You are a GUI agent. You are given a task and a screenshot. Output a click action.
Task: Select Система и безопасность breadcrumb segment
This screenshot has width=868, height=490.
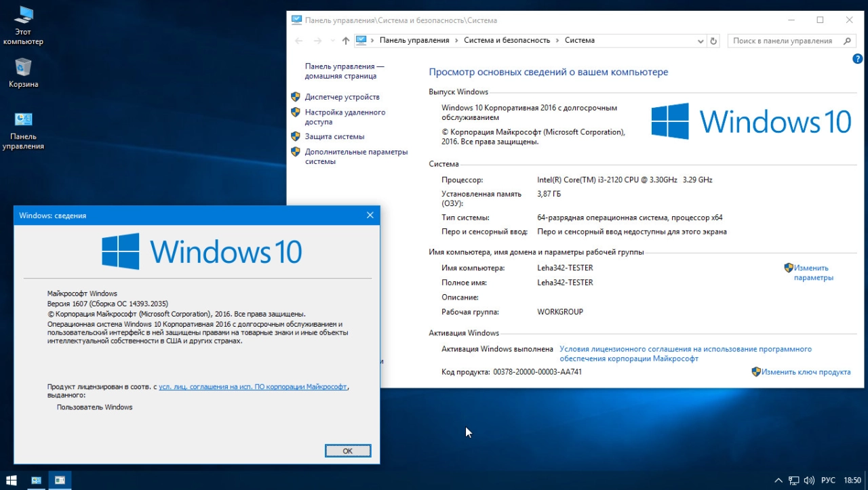[x=507, y=41]
